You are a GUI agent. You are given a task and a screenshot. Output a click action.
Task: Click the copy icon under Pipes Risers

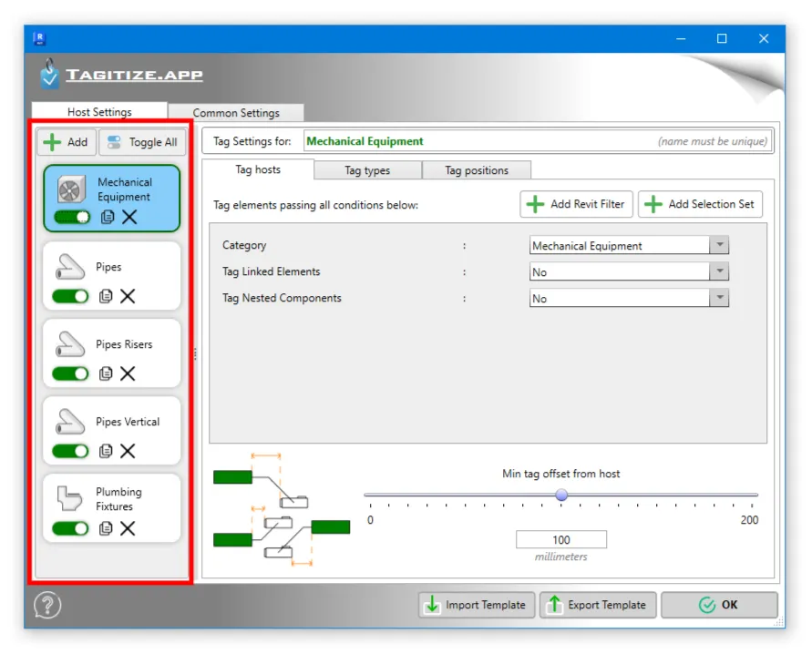pyautogui.click(x=106, y=373)
